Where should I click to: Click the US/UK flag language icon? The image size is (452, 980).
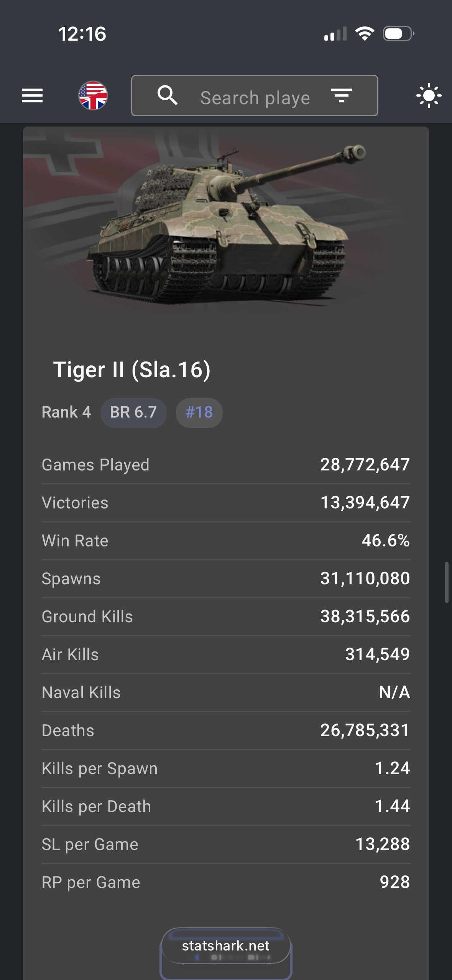(x=93, y=95)
